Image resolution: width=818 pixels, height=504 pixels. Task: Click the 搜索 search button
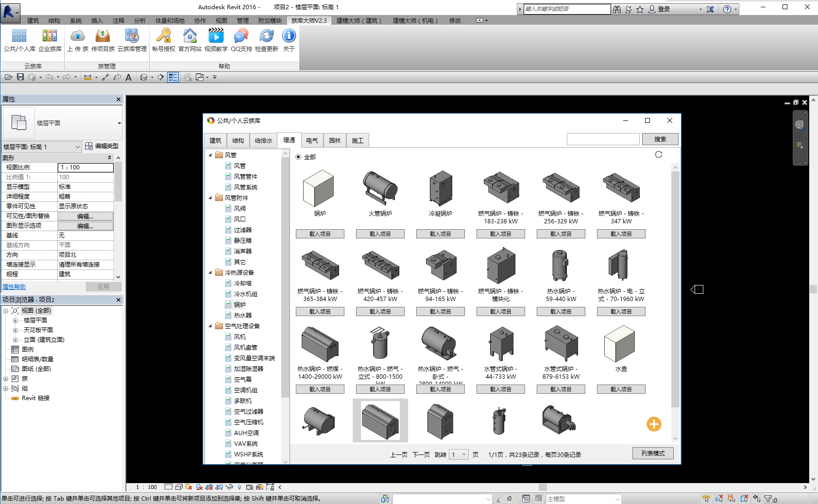coord(660,139)
